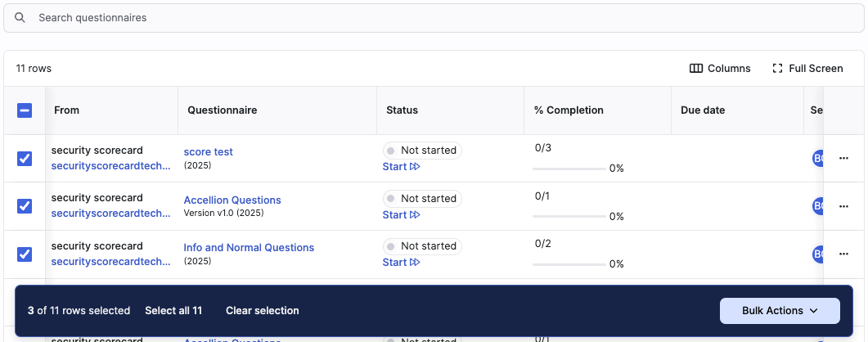Click the search magnifier icon
The width and height of the screenshot is (868, 342).
click(x=20, y=18)
